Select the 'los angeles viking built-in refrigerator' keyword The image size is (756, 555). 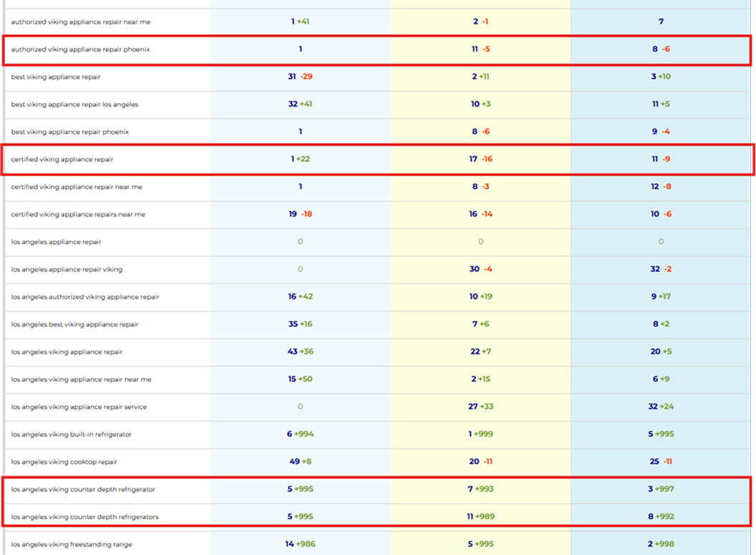coord(72,434)
